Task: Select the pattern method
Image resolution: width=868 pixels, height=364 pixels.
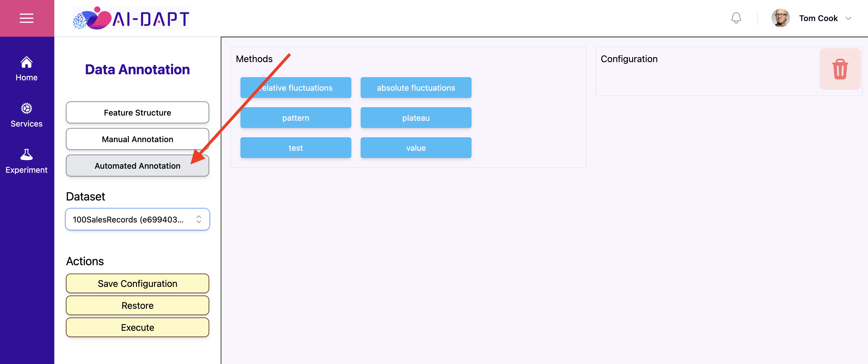Action: pos(296,118)
